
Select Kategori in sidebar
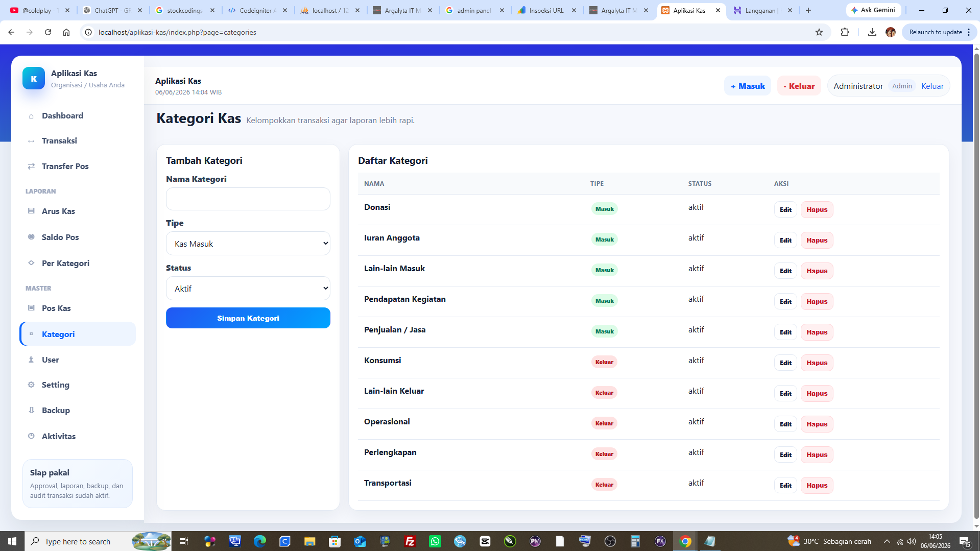tap(78, 334)
